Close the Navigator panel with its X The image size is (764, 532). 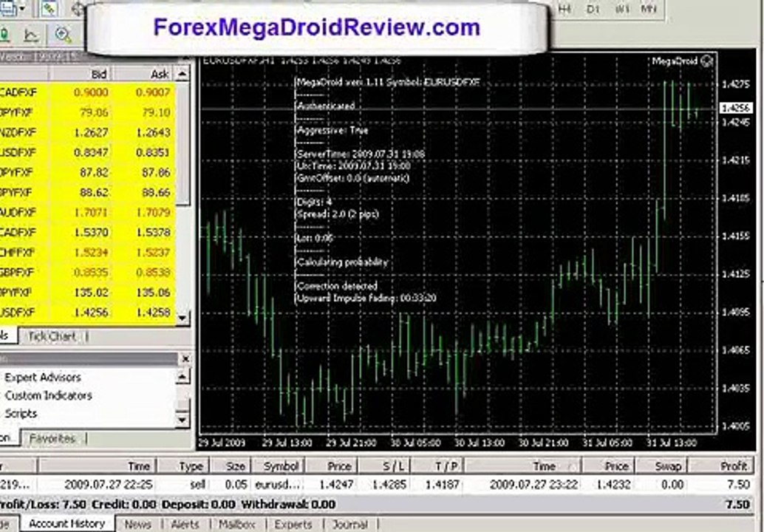(x=185, y=359)
